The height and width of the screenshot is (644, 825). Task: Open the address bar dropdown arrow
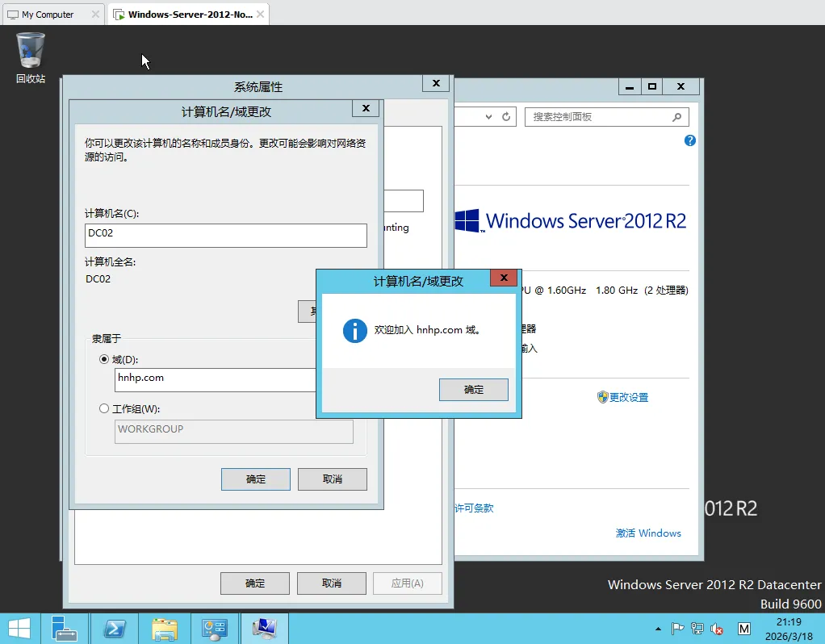[488, 116]
